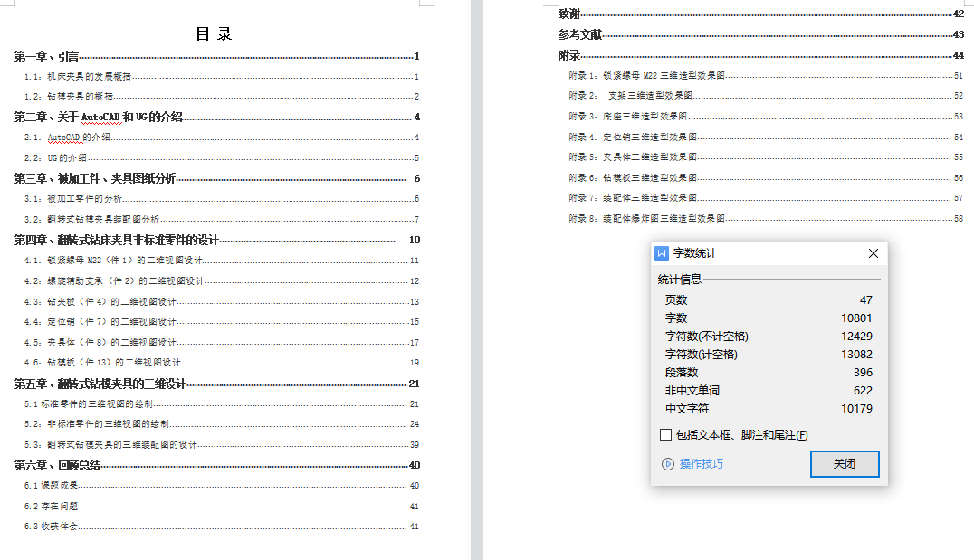Screen dimensions: 974x560
Task: Enable 包括文本框、脚注和尾注 checkbox
Action: tap(666, 435)
